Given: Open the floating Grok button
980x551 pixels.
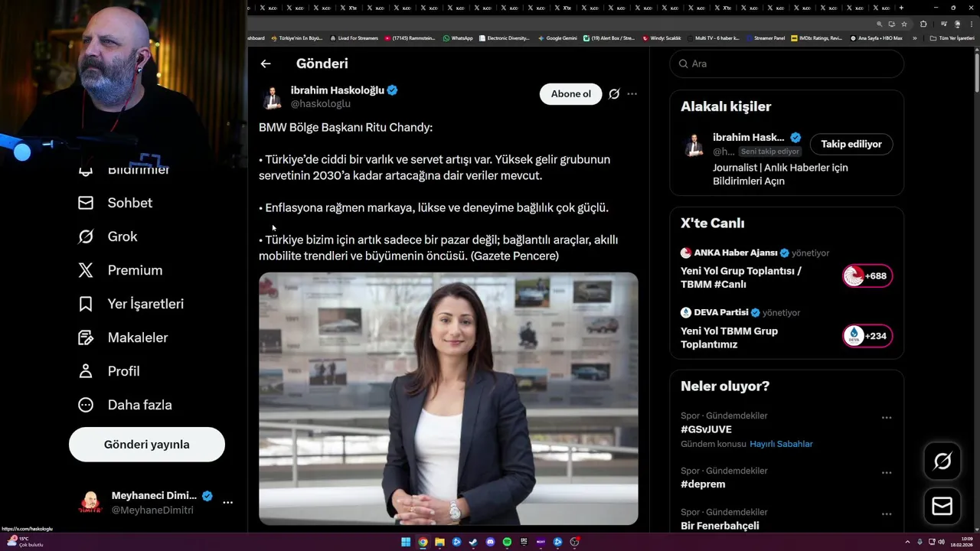Looking at the screenshot, I should click(x=942, y=461).
